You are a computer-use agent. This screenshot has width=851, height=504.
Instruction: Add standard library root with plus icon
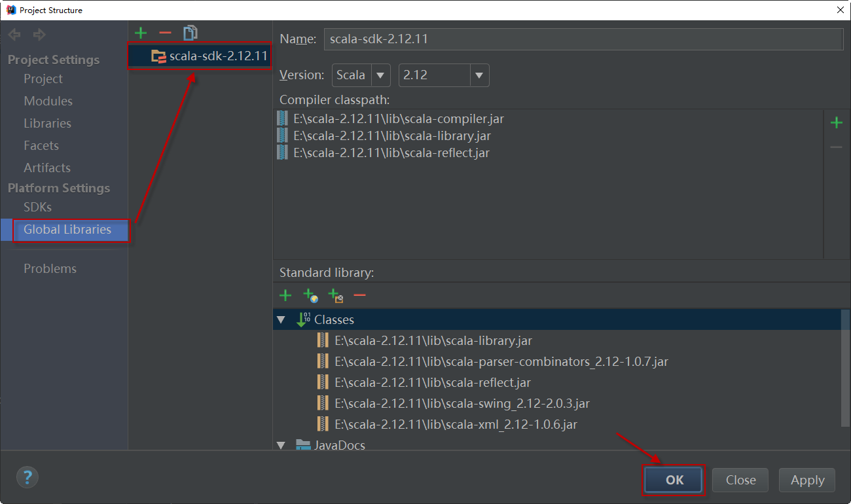285,295
